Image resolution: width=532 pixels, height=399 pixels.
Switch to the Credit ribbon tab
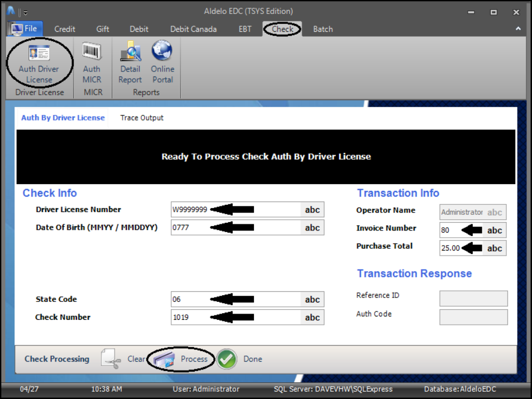click(64, 29)
